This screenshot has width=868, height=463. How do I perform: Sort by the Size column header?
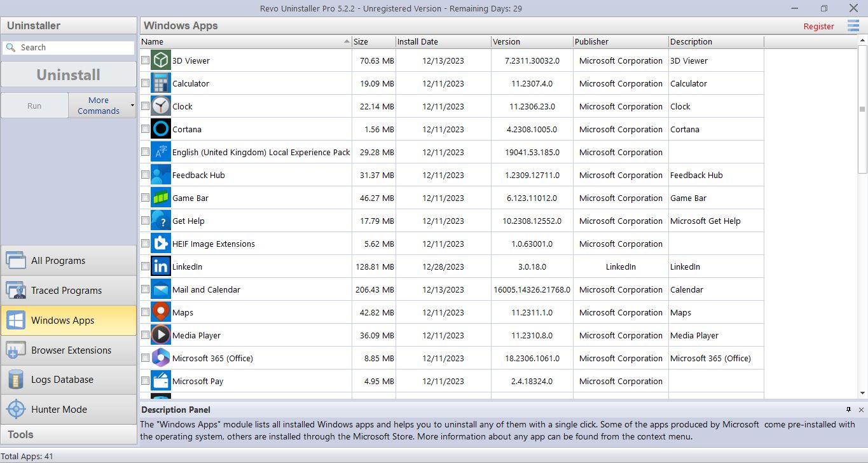374,41
